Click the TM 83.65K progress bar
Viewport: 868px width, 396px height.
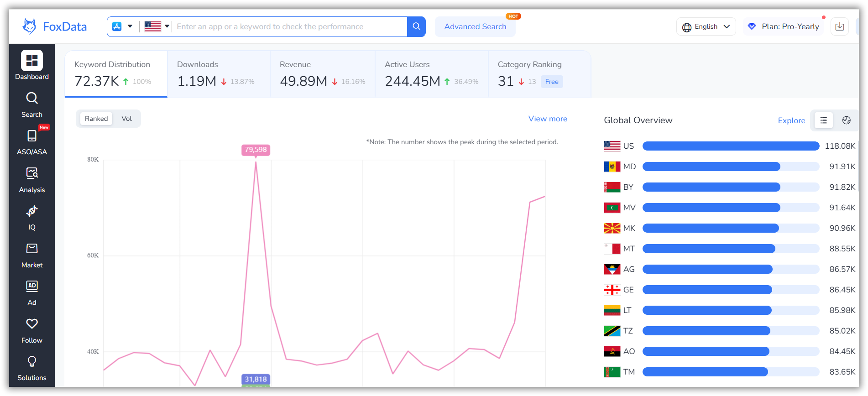click(731, 372)
